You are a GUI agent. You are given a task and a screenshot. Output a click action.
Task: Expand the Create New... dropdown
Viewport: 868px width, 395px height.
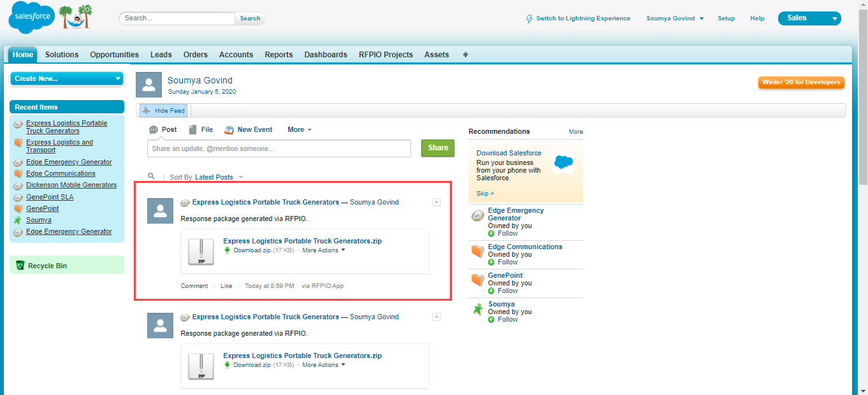click(66, 78)
